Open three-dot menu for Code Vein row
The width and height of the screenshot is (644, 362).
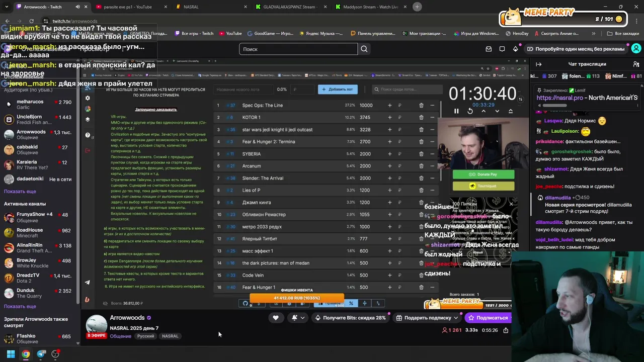[x=432, y=275]
